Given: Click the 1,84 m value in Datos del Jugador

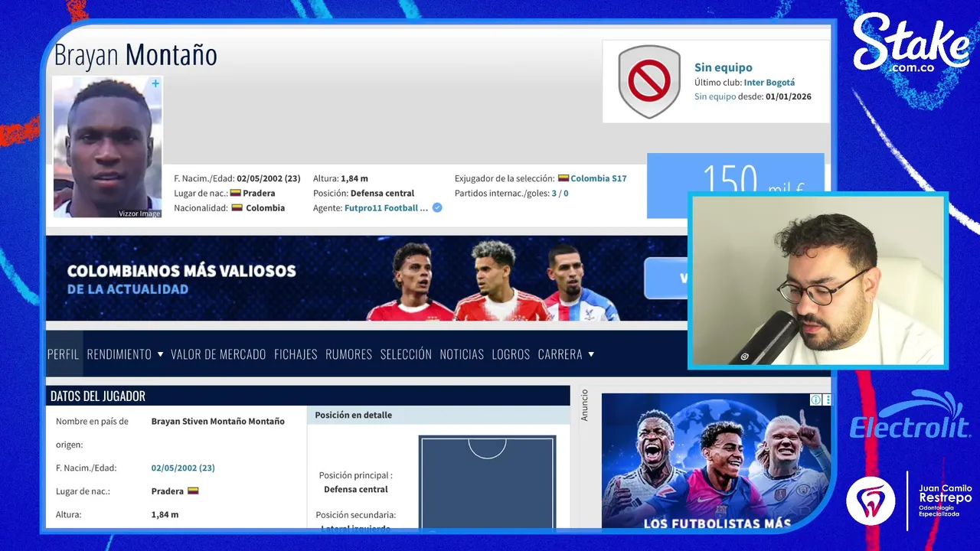Looking at the screenshot, I should coord(165,514).
